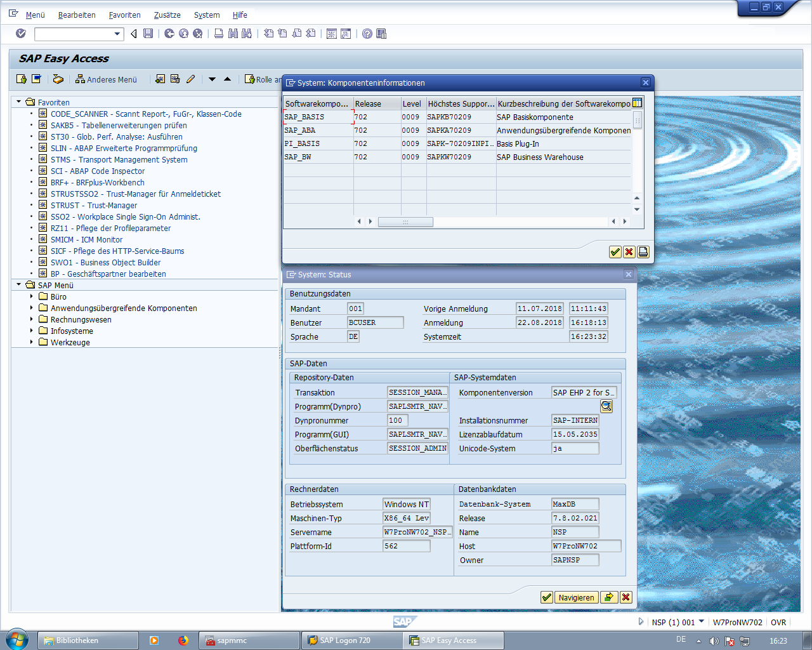
Task: Click the Save diskette icon in toolbar
Action: pos(148,34)
